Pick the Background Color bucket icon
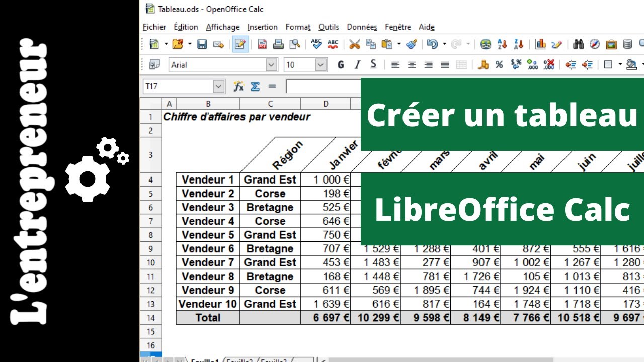This screenshot has width=644, height=362. 632,64
